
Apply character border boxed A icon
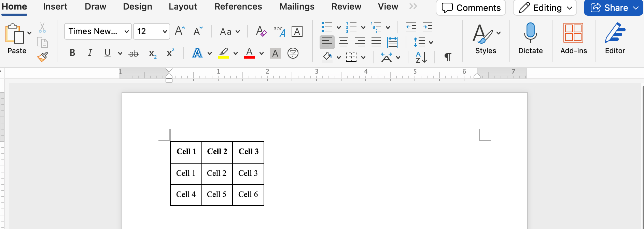(x=297, y=32)
